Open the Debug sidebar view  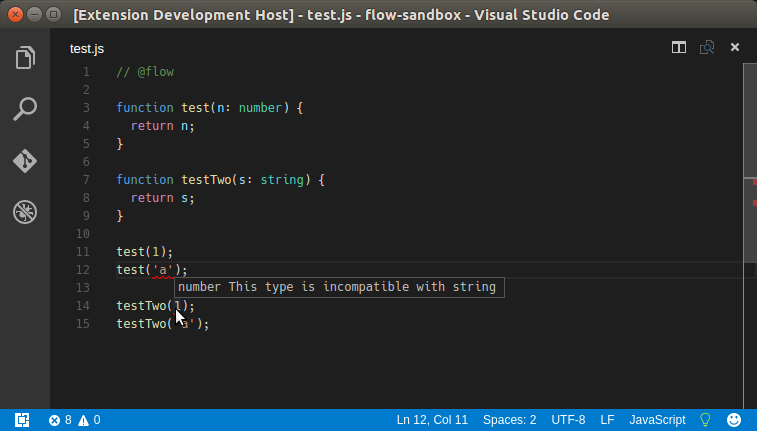pos(25,212)
